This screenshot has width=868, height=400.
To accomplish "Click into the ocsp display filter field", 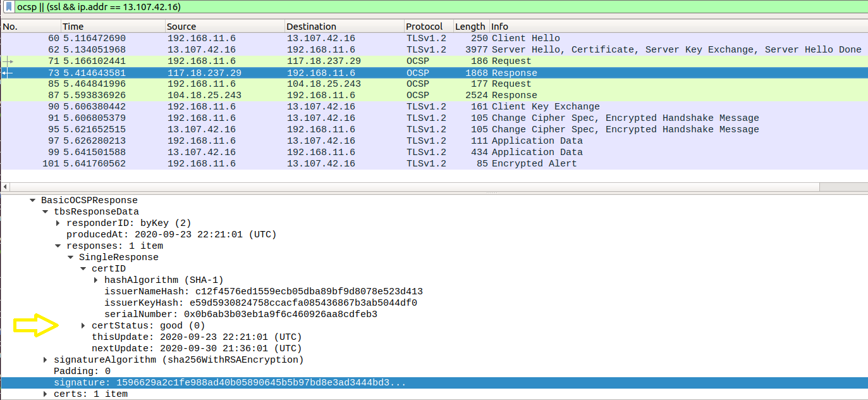I will [441, 6].
